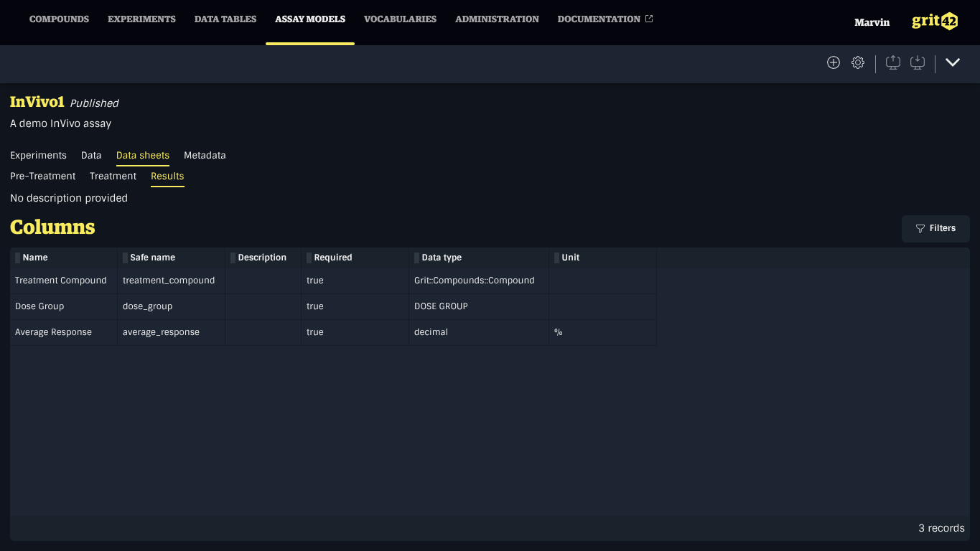This screenshot has width=980, height=551.
Task: Click the Published status label
Action: (x=94, y=103)
